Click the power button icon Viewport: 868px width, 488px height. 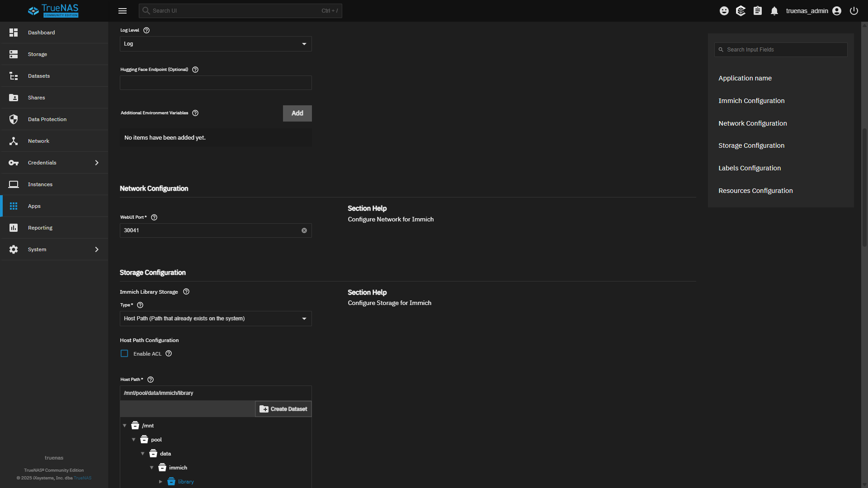tap(854, 11)
